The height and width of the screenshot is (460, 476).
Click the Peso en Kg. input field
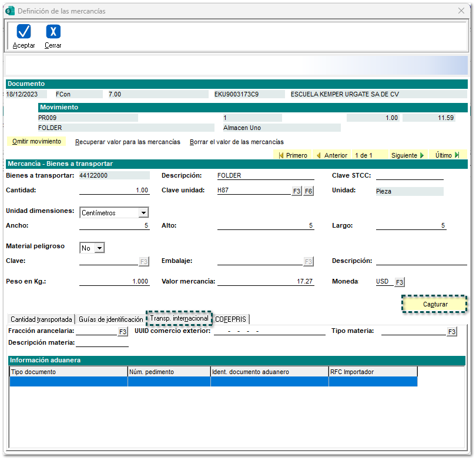point(114,282)
